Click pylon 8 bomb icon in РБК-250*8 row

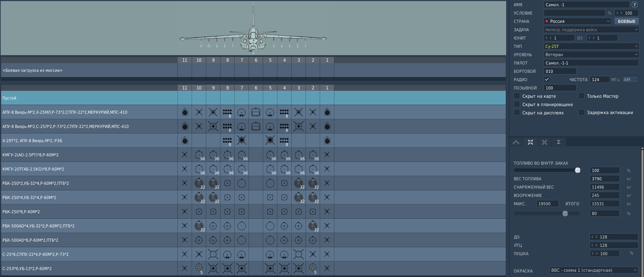[227, 211]
